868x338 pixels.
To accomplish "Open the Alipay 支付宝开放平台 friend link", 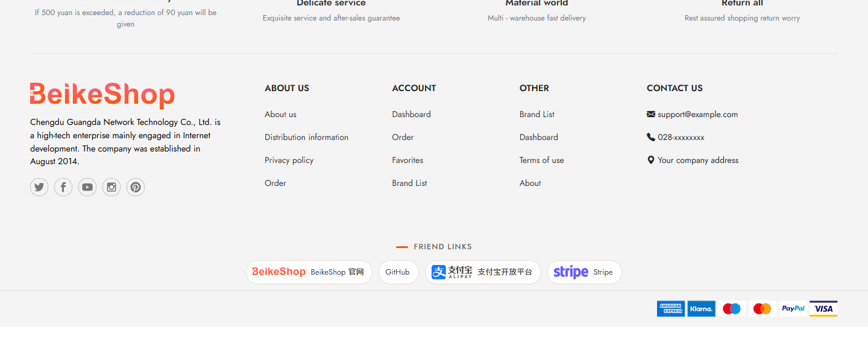I will pyautogui.click(x=483, y=272).
